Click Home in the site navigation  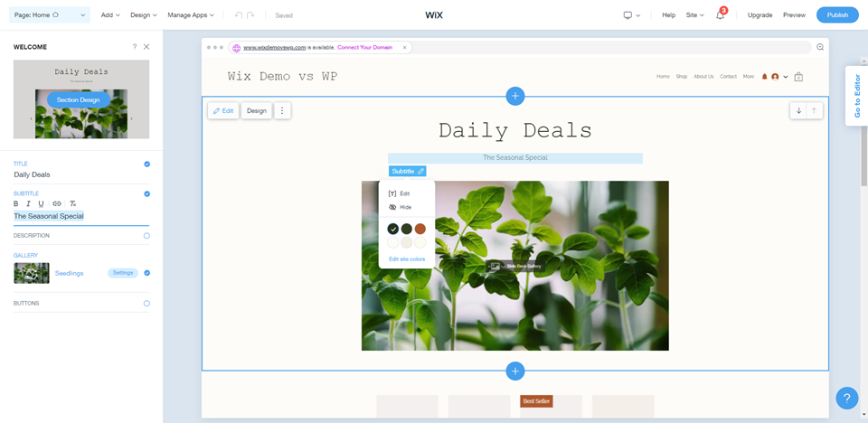coord(663,77)
